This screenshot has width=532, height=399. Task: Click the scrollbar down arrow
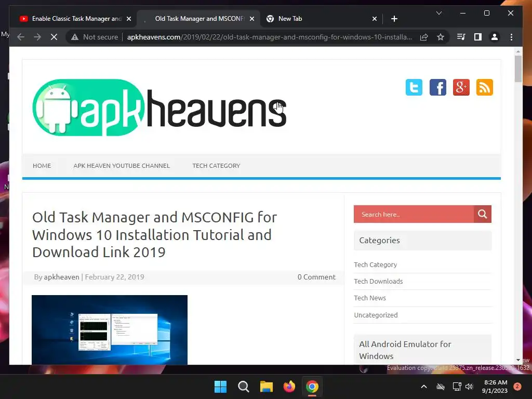pos(518,360)
